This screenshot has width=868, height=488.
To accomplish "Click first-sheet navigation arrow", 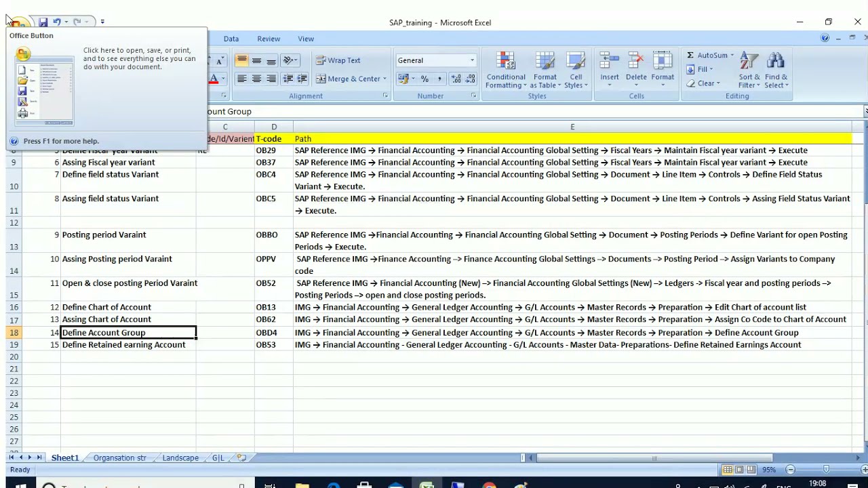I will pos(12,457).
